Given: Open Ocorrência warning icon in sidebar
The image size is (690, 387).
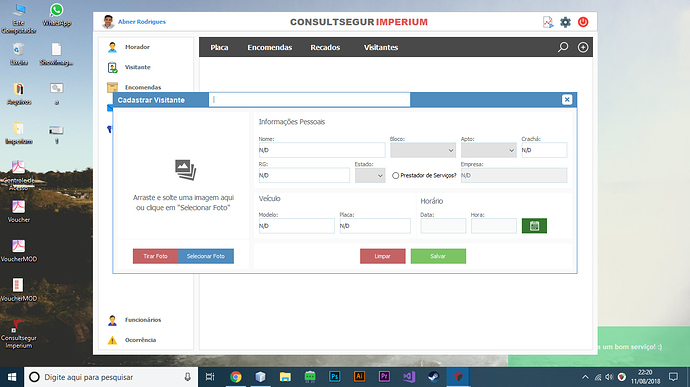Looking at the screenshot, I should click(x=112, y=340).
